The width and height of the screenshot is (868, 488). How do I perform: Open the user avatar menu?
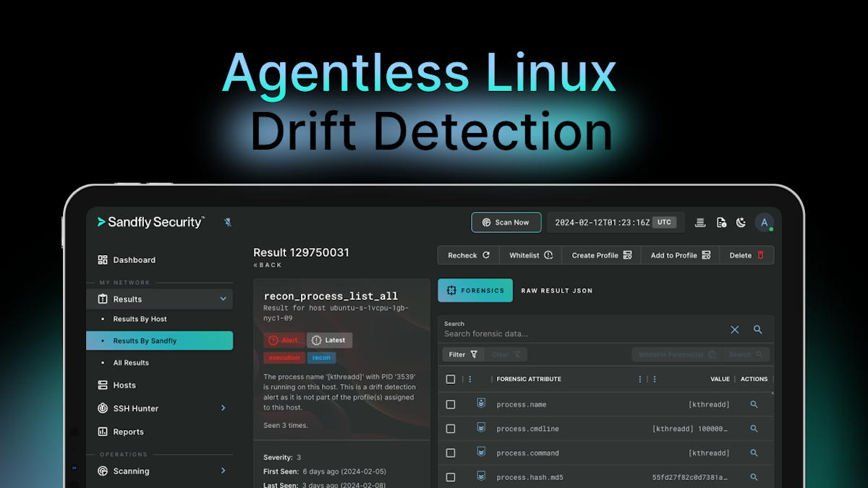tap(765, 222)
